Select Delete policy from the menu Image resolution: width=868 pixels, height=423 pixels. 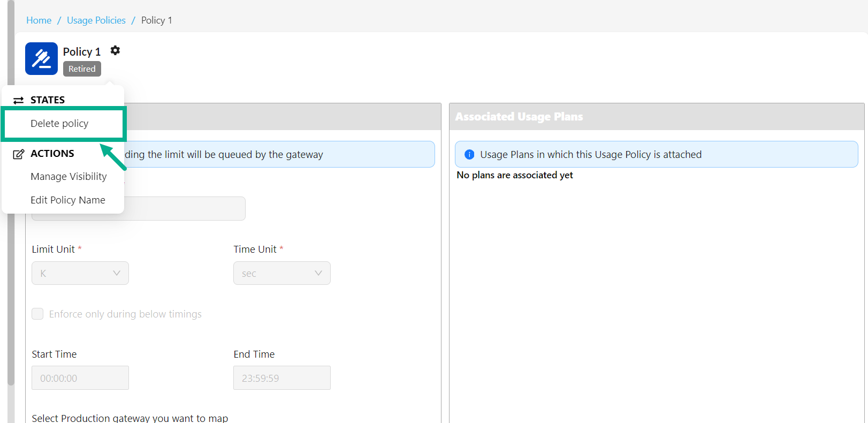click(59, 124)
